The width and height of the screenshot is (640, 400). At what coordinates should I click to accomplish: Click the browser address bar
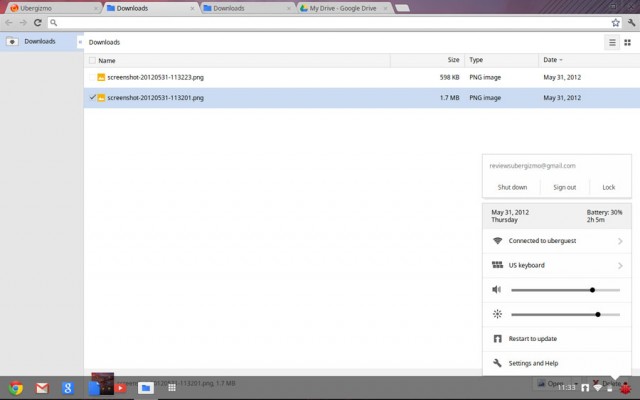330,22
